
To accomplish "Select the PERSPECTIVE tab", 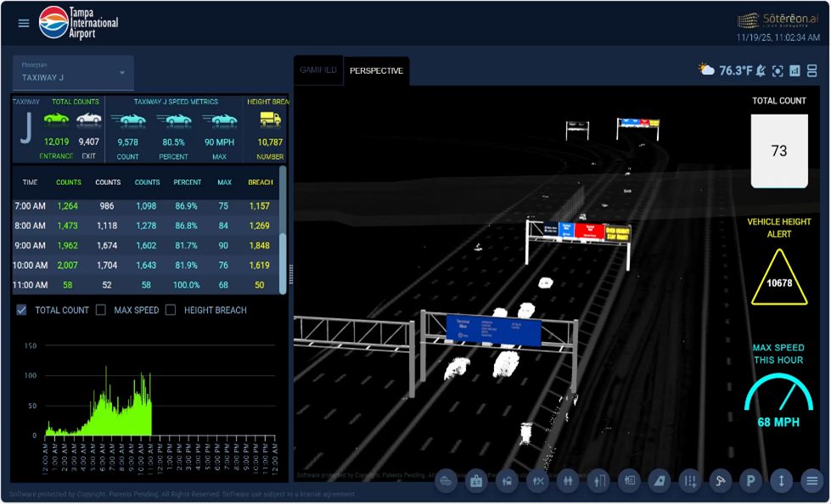I will [376, 71].
